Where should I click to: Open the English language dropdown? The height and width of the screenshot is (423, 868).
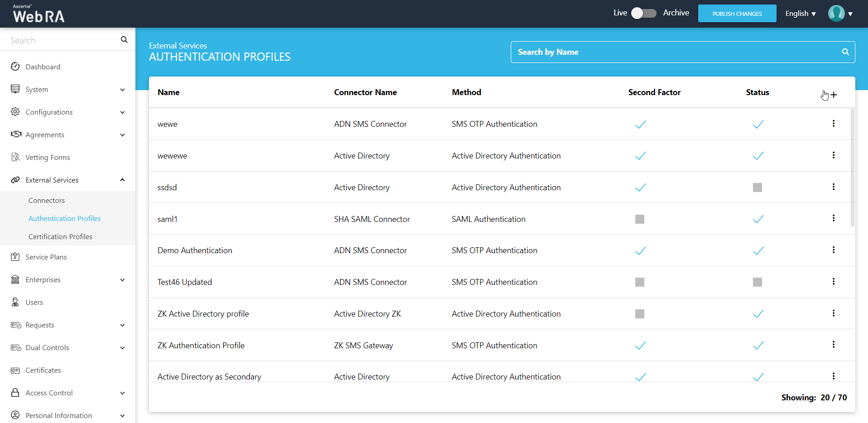[x=800, y=14]
